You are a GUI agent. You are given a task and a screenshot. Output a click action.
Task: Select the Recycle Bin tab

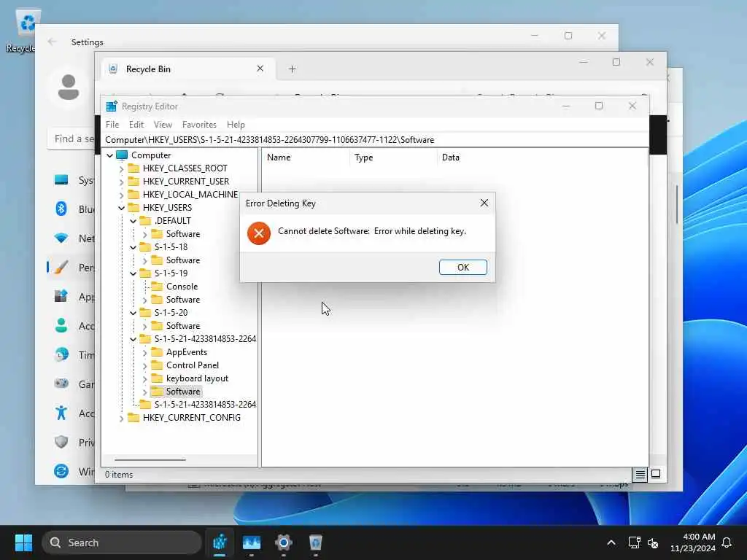click(x=188, y=69)
